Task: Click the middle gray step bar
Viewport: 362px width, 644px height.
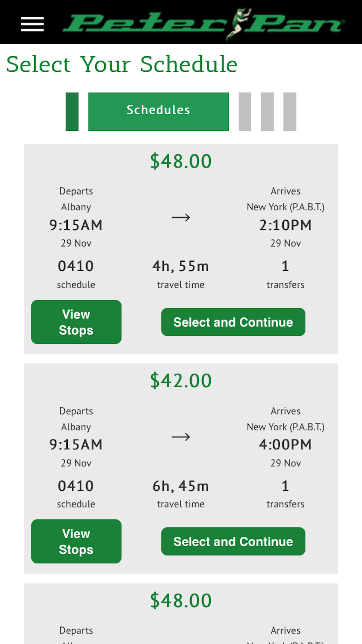Action: 267,111
